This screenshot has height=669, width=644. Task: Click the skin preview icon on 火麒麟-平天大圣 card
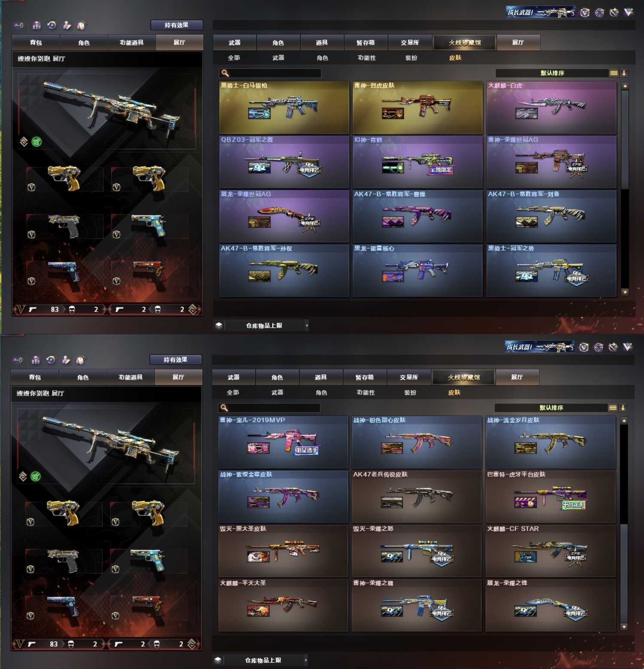pos(258,611)
